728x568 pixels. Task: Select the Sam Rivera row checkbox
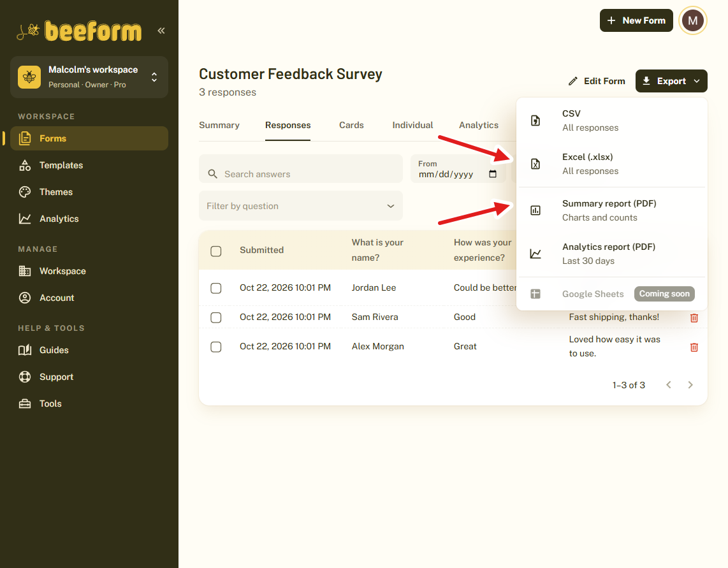[216, 317]
